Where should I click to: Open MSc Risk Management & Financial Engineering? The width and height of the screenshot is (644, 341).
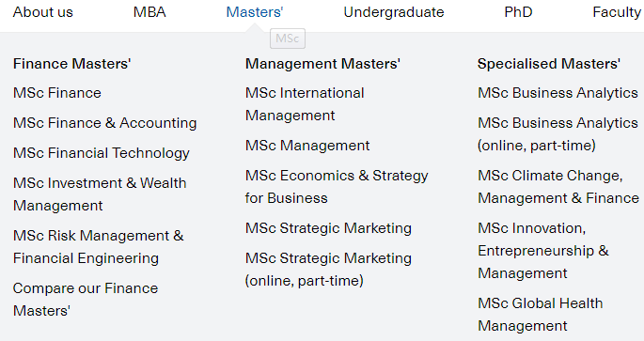(98, 247)
